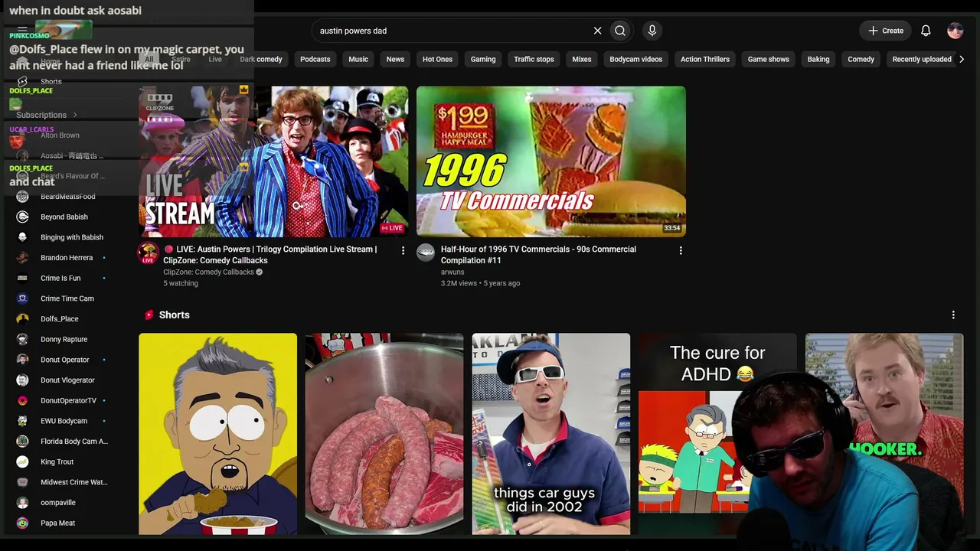Select the Gaming filter chip
The image size is (980, 551).
(x=483, y=59)
